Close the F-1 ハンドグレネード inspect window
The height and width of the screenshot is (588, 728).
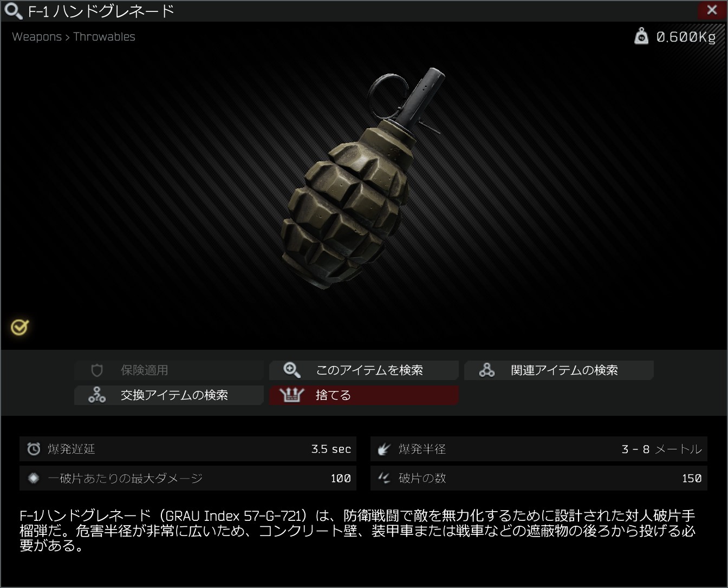712,10
